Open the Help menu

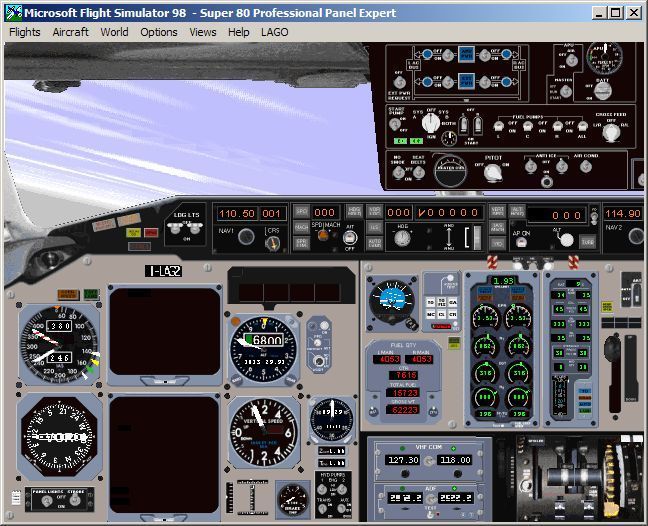[x=238, y=32]
